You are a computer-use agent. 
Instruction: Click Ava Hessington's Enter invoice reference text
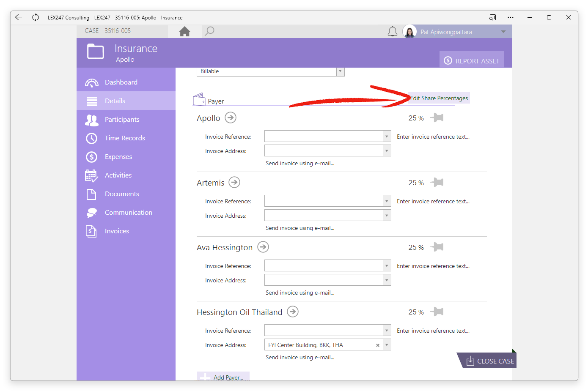tap(433, 266)
